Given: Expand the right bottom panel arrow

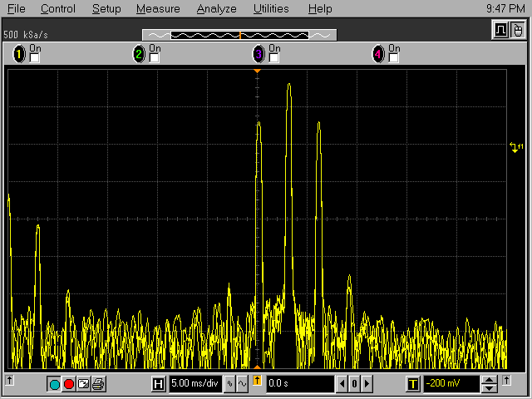Looking at the screenshot, I should click(506, 380).
